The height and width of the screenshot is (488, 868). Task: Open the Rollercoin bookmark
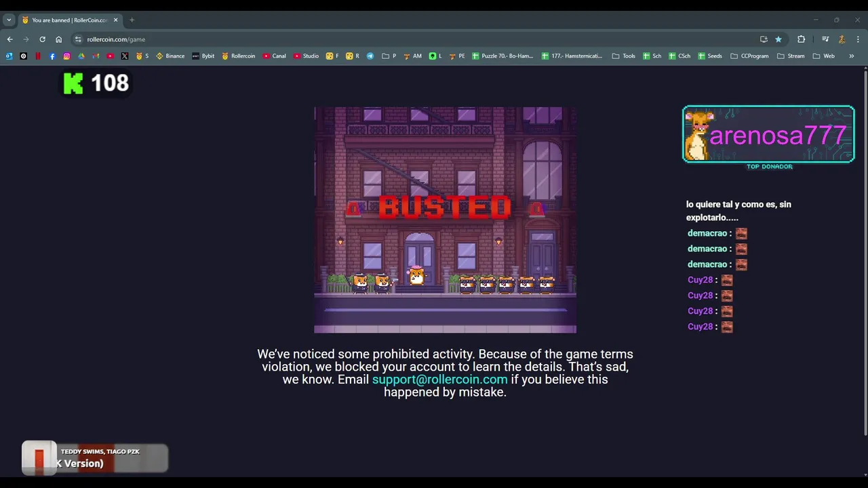click(239, 56)
